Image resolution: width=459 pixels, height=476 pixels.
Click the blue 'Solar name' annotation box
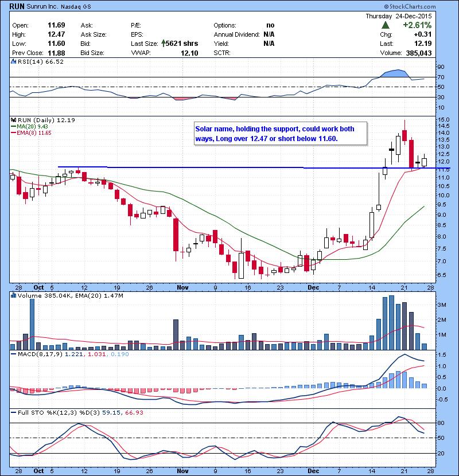(x=281, y=134)
